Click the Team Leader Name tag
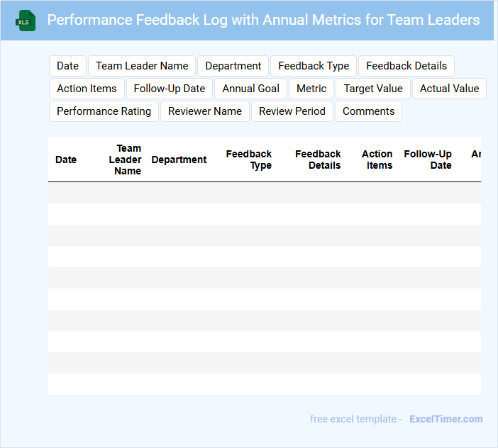The image size is (498, 448). tap(142, 66)
